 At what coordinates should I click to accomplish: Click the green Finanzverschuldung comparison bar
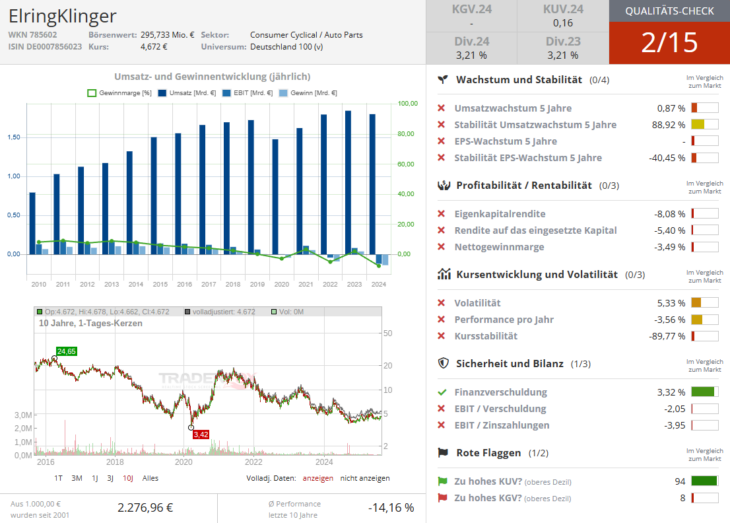tap(705, 392)
